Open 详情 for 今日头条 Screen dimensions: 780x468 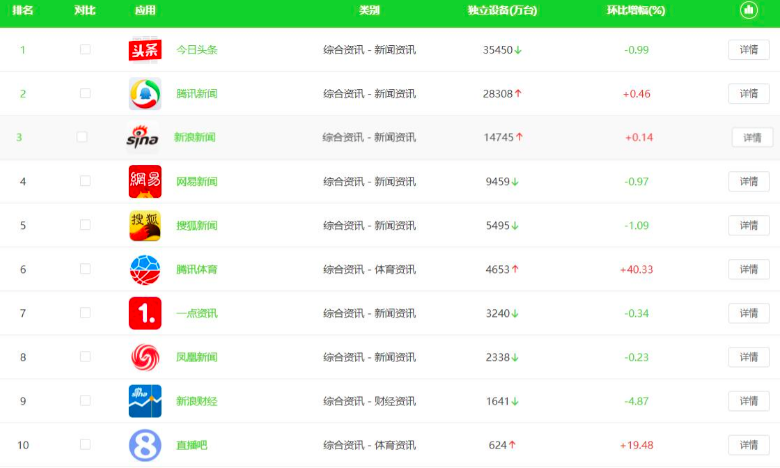749,50
